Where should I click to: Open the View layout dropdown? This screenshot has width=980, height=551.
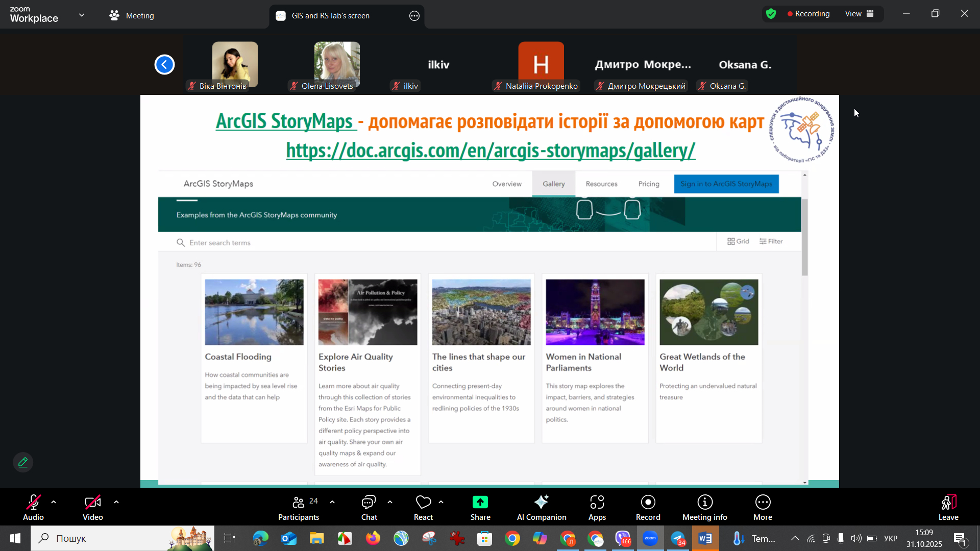(x=860, y=14)
